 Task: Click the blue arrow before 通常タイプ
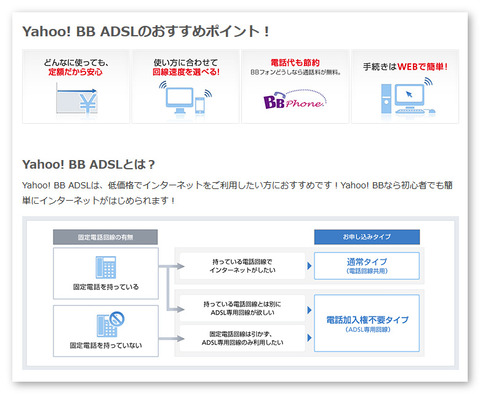coord(309,266)
